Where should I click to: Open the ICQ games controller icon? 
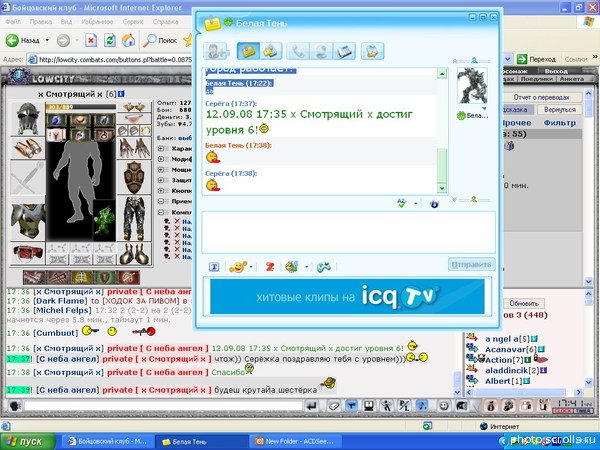point(324,267)
